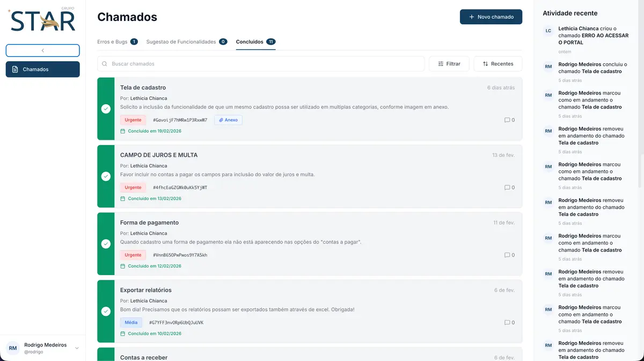Open Chamados in the sidebar

coord(42,69)
